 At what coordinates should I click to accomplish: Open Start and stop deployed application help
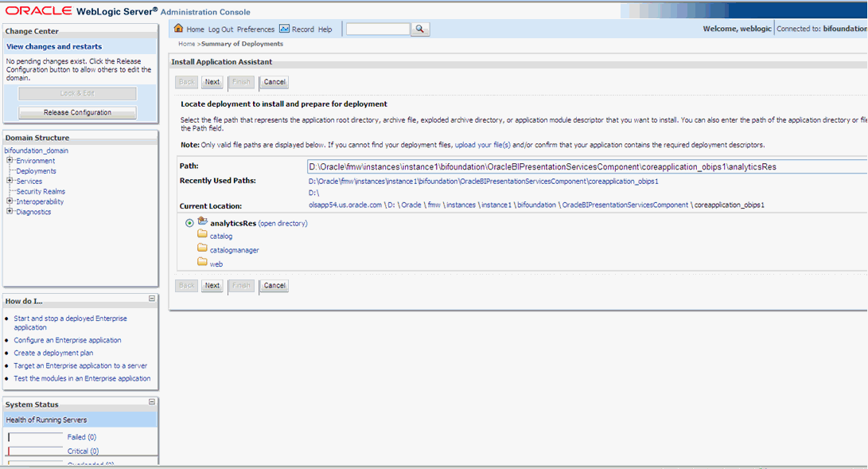70,322
